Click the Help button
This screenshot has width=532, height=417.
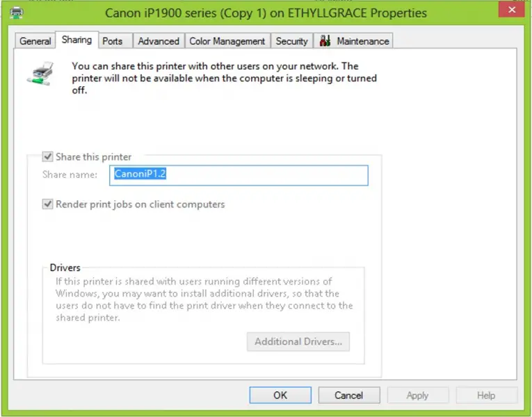[486, 395]
